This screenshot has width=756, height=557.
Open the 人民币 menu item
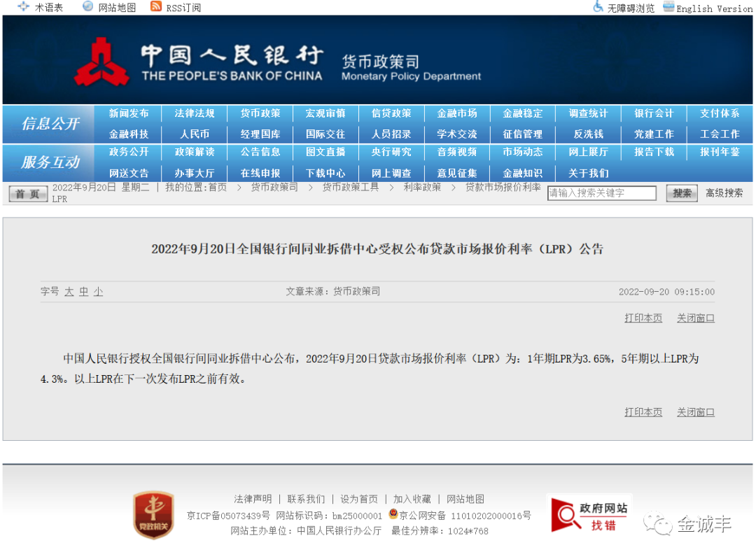click(x=195, y=134)
